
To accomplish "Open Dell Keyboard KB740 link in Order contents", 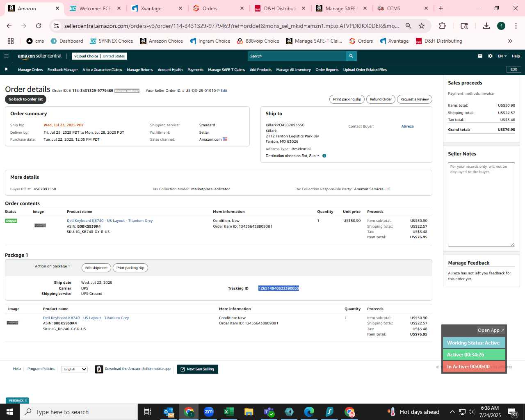I will 110,221.
